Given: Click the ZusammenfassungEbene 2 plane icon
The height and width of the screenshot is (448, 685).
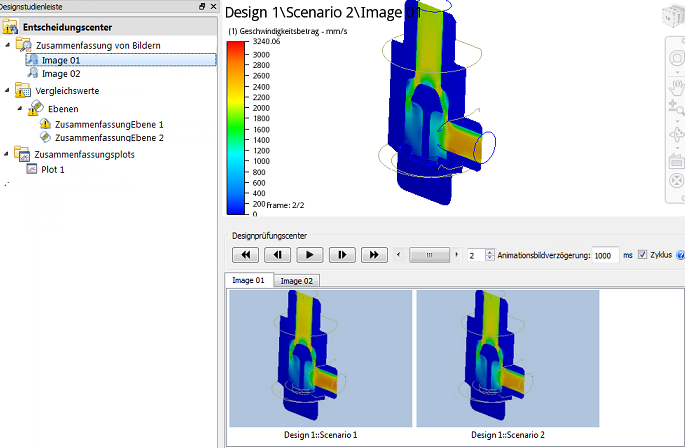Looking at the screenshot, I should (x=45, y=137).
